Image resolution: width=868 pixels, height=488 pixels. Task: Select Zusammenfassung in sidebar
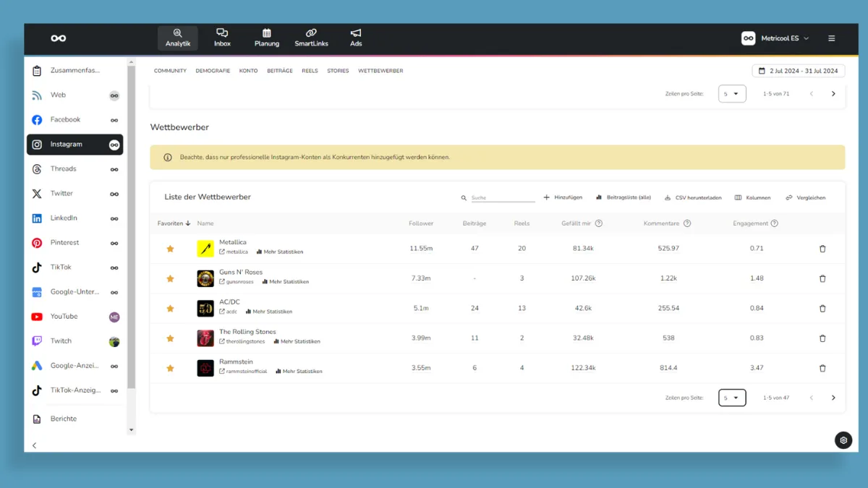(x=75, y=71)
